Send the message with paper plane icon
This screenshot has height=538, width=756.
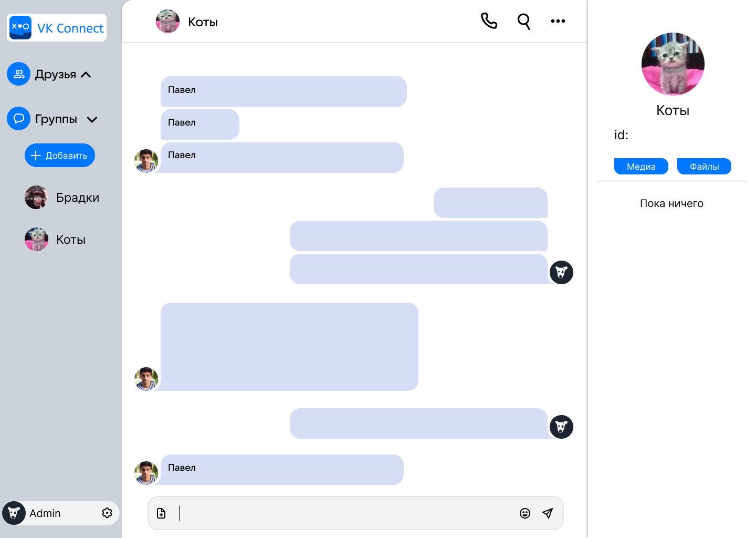[548, 513]
